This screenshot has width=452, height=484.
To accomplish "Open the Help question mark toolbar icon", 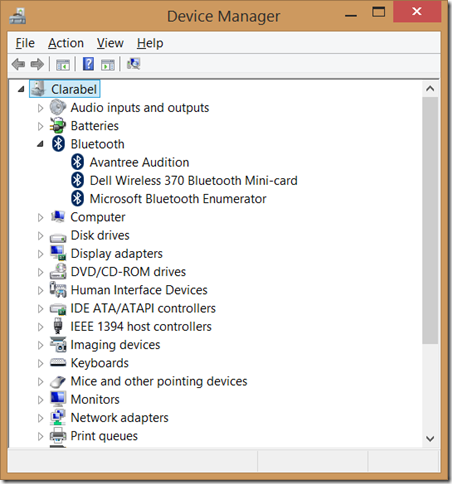I will pyautogui.click(x=88, y=64).
